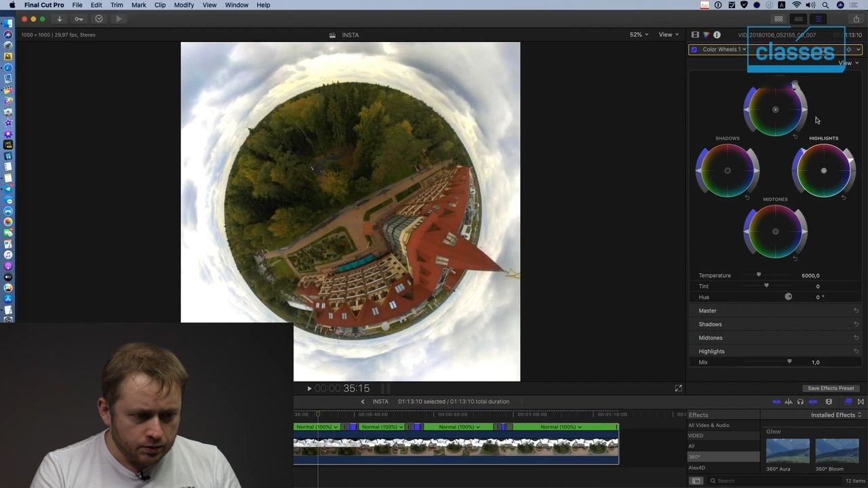Open the Color inspector triangle icon

tap(706, 35)
